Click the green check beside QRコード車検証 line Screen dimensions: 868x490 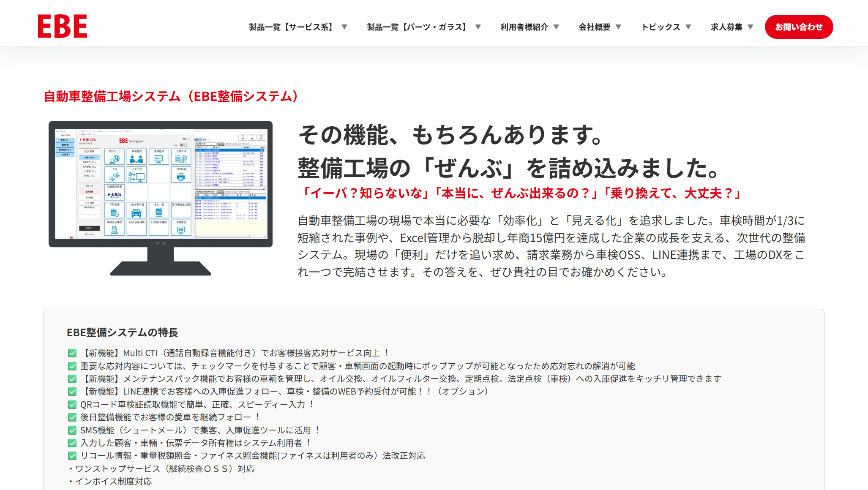72,405
